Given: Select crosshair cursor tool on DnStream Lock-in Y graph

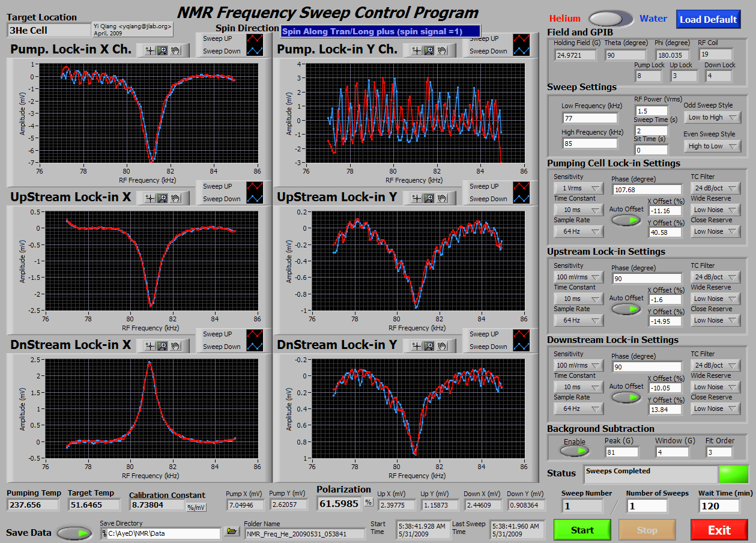Looking at the screenshot, I should pyautogui.click(x=417, y=346).
